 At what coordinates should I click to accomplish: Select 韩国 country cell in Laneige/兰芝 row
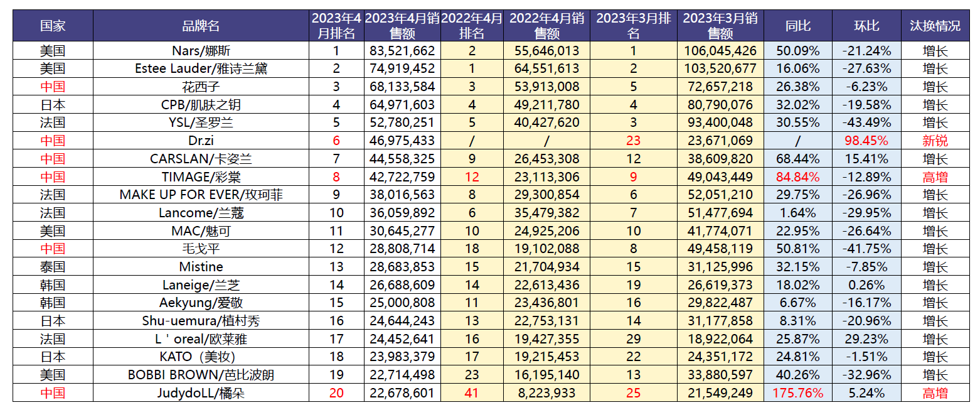[53, 286]
